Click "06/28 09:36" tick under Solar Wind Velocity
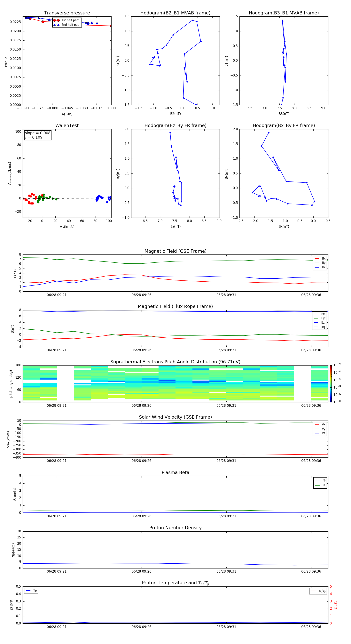 (x=311, y=461)
